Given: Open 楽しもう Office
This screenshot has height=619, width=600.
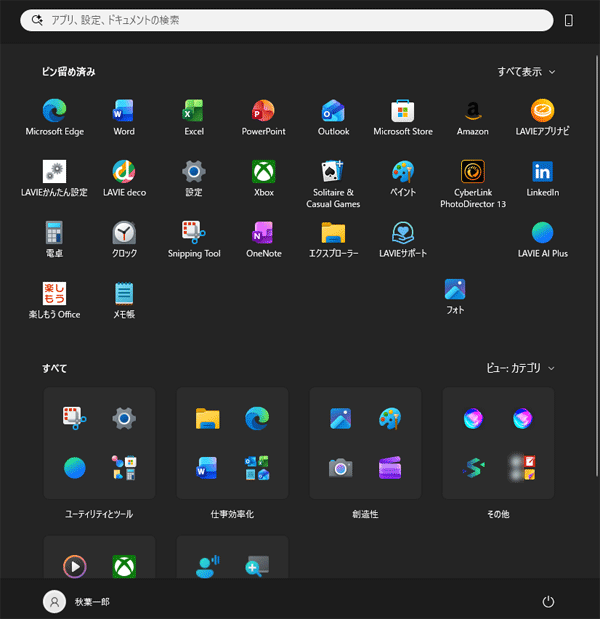Looking at the screenshot, I should [54, 300].
